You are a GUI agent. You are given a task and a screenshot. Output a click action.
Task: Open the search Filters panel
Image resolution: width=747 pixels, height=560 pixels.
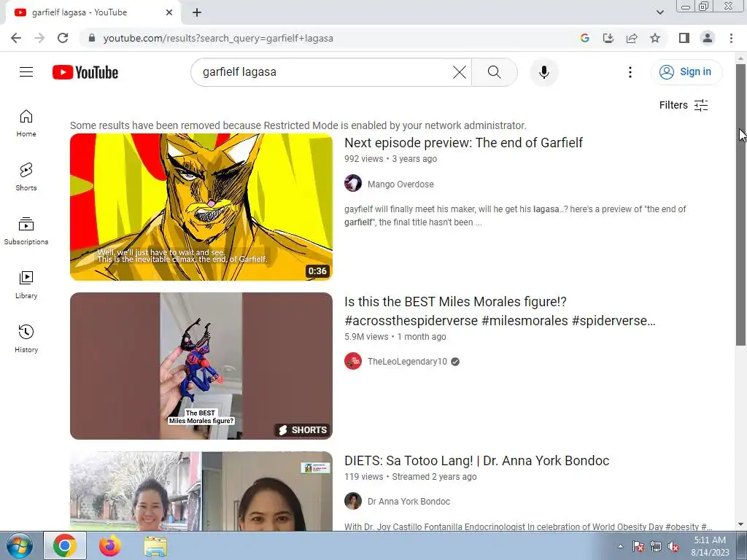tap(684, 105)
